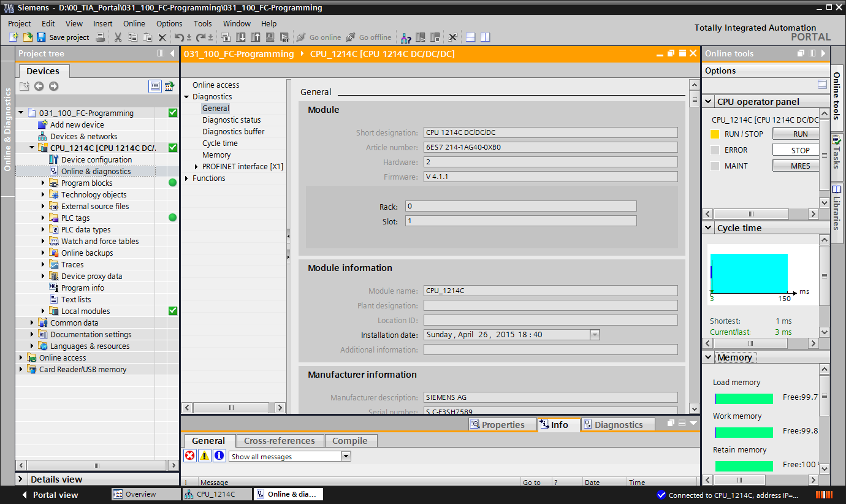The height and width of the screenshot is (504, 846).
Task: Toggle warning messages filter icon
Action: pyautogui.click(x=205, y=456)
